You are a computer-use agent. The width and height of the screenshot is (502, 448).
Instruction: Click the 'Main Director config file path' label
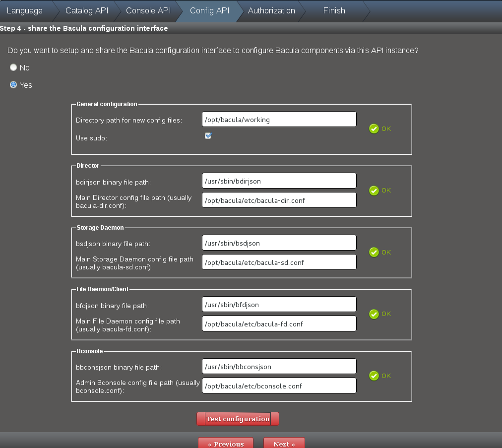click(x=134, y=201)
